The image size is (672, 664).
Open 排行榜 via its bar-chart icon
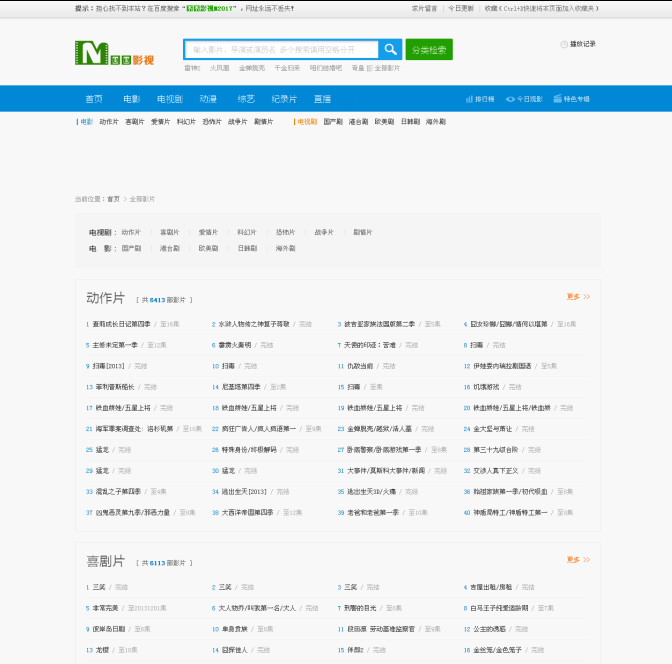pos(469,99)
